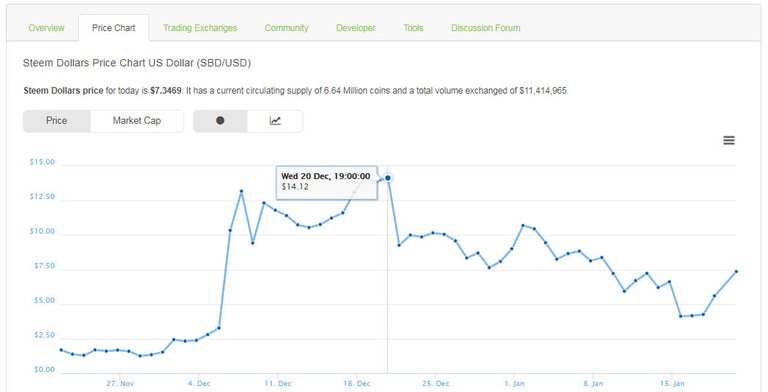Click the first data point on the chart
The width and height of the screenshot is (768, 392).
(61, 350)
